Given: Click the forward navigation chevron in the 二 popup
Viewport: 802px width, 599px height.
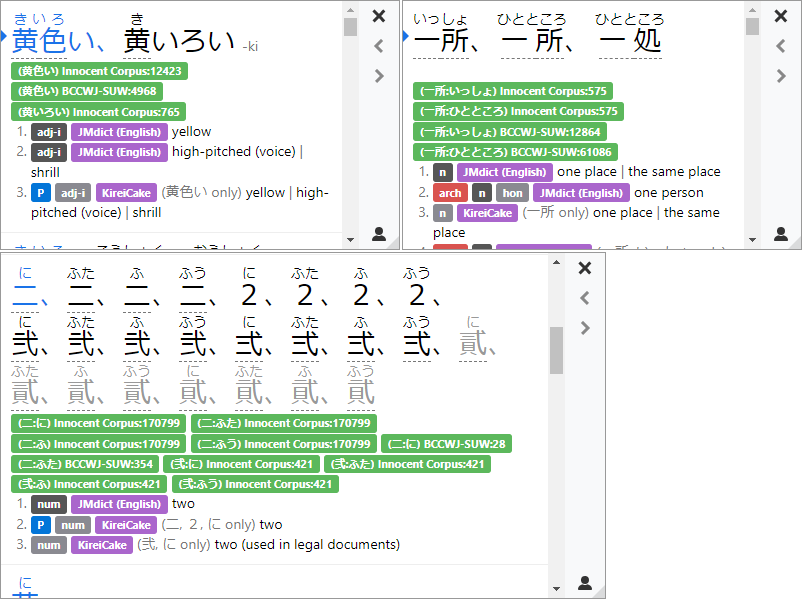Looking at the screenshot, I should [585, 327].
